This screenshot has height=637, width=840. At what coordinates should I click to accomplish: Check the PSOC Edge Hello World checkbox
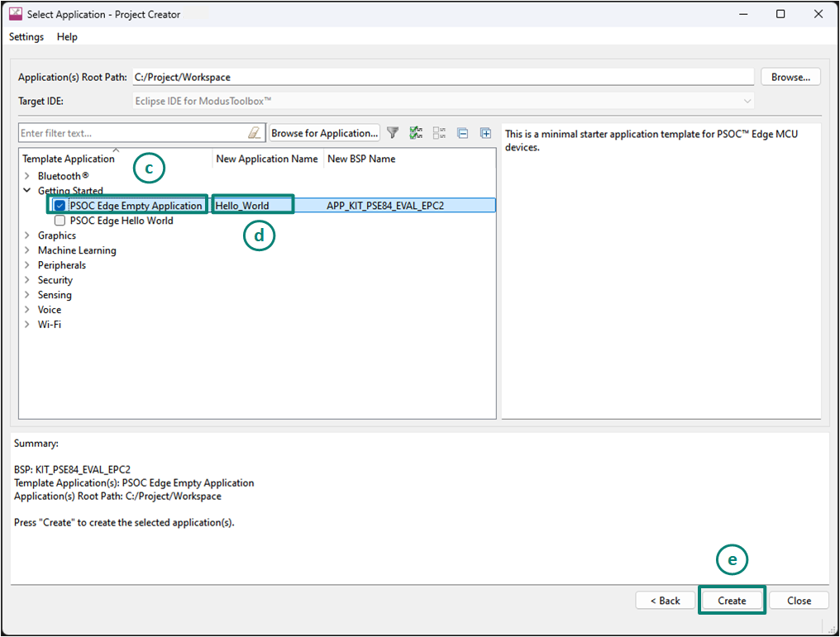click(60, 221)
